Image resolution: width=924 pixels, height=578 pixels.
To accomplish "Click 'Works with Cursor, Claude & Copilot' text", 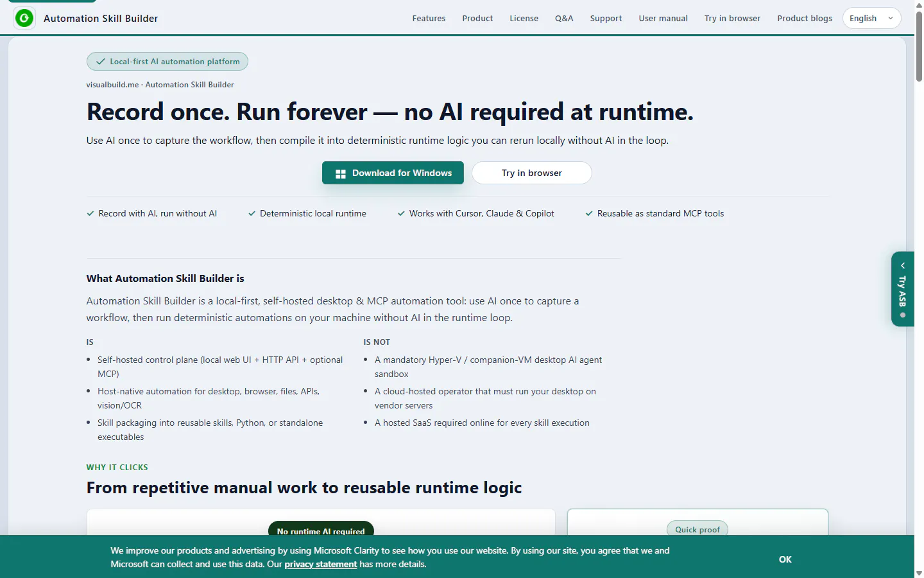I will point(482,213).
